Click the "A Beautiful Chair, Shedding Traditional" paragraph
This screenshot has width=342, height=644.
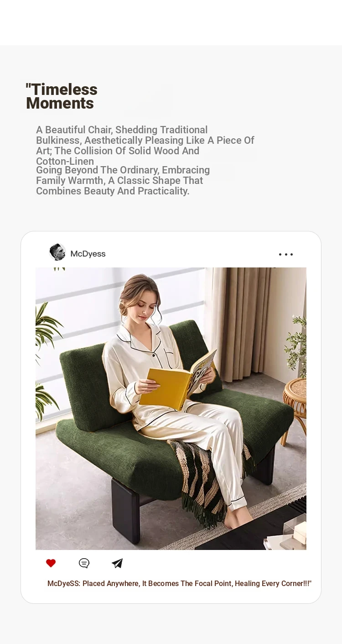(x=145, y=146)
